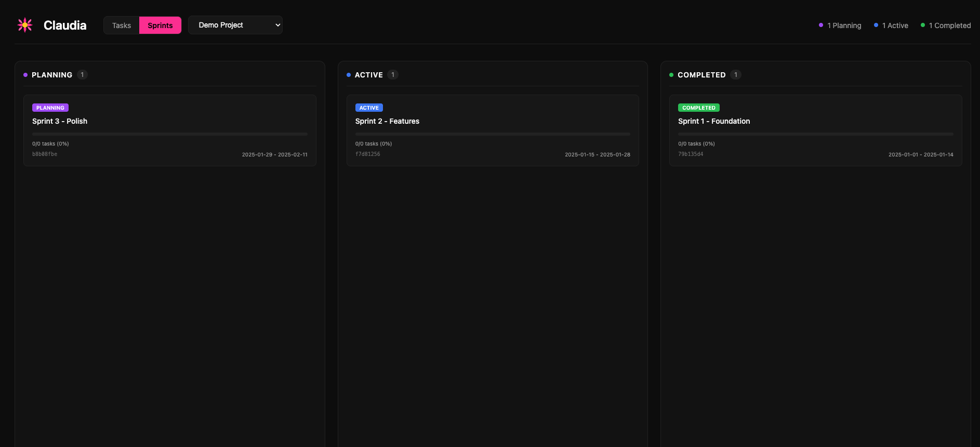This screenshot has height=447, width=980.
Task: Click the purple dot beside Planning column header
Action: 25,75
